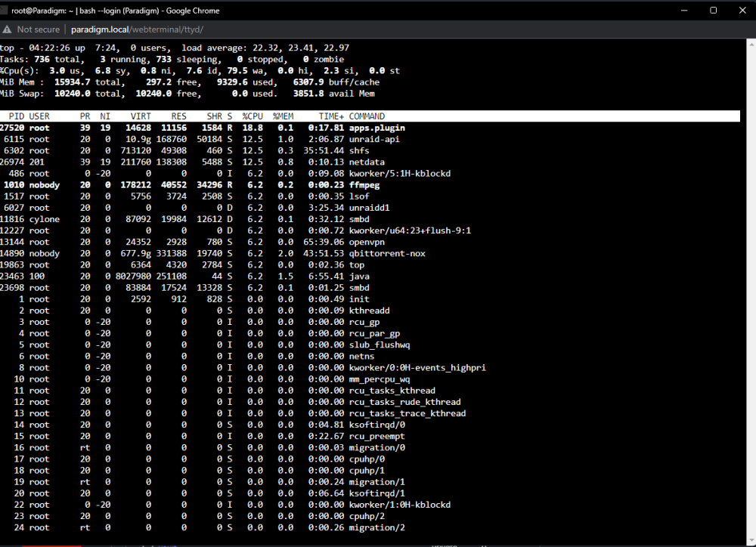Click the COMMAND column header
756x547 pixels.
(367, 116)
